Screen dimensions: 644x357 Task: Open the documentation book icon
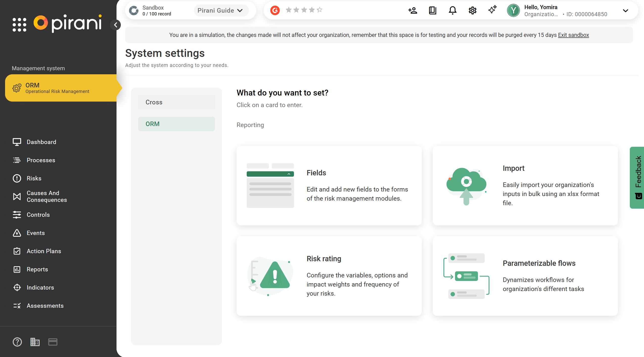[432, 10]
